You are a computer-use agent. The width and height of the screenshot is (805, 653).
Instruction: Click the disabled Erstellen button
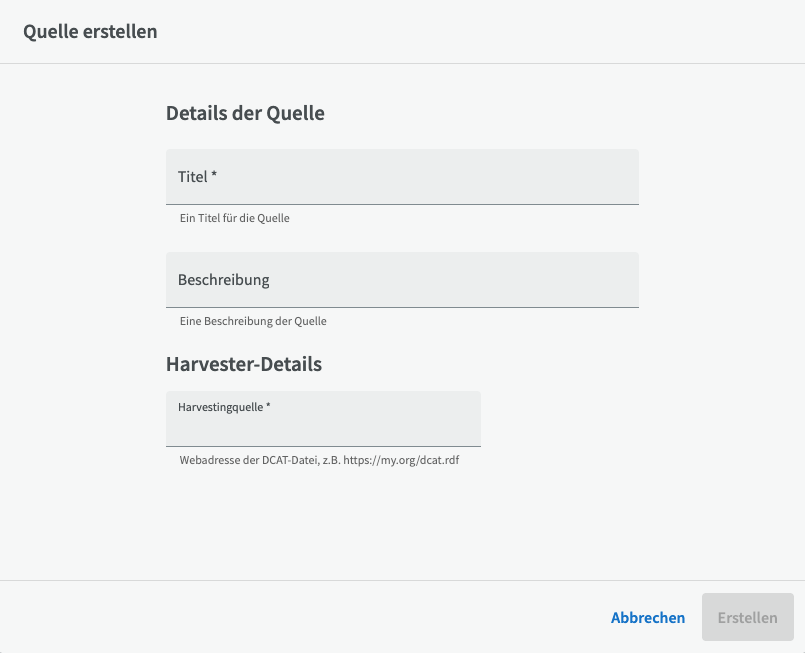point(747,618)
